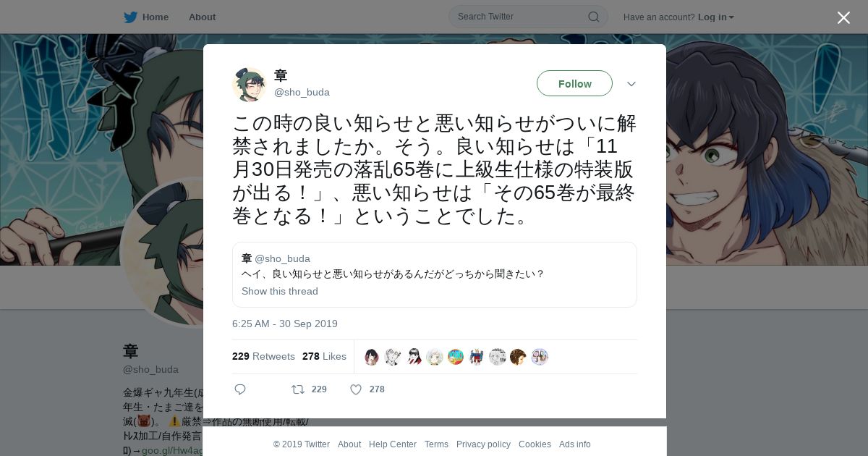Close the tweet overlay with the X
Viewport: 868px width, 456px height.
click(x=843, y=17)
